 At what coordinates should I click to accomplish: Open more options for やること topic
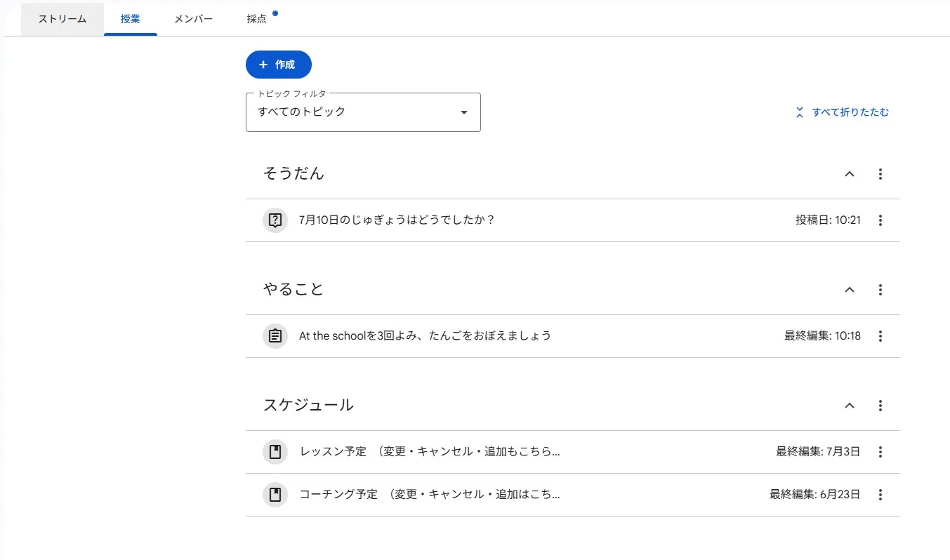tap(880, 290)
